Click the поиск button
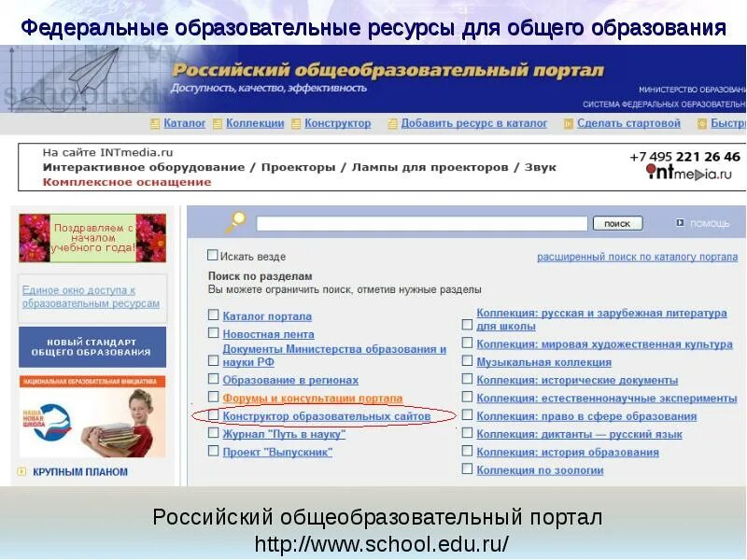747x560 pixels. (617, 223)
